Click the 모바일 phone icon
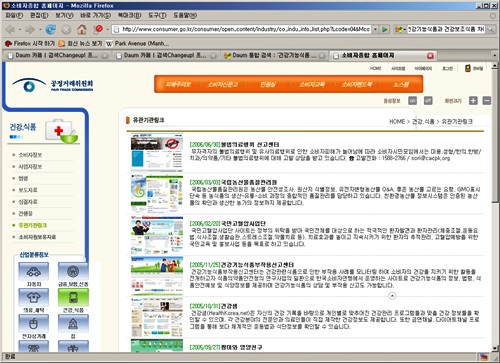The width and height of the screenshot is (500, 363). point(468,68)
